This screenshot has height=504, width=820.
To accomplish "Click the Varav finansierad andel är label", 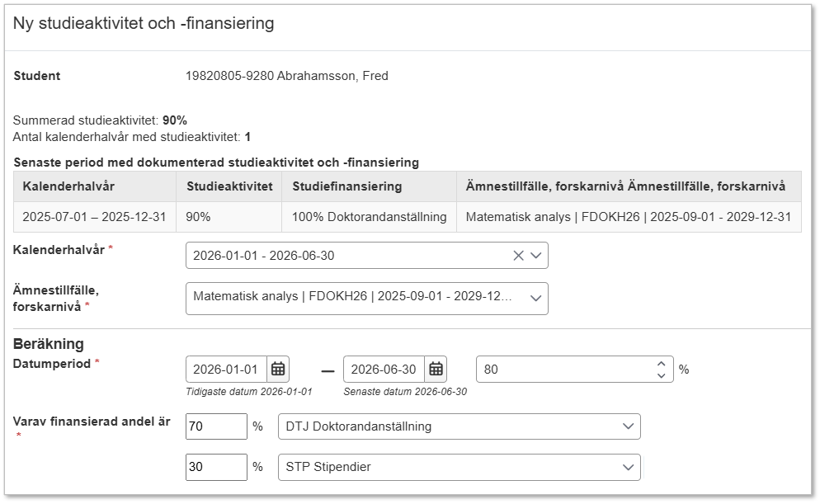I will click(92, 422).
